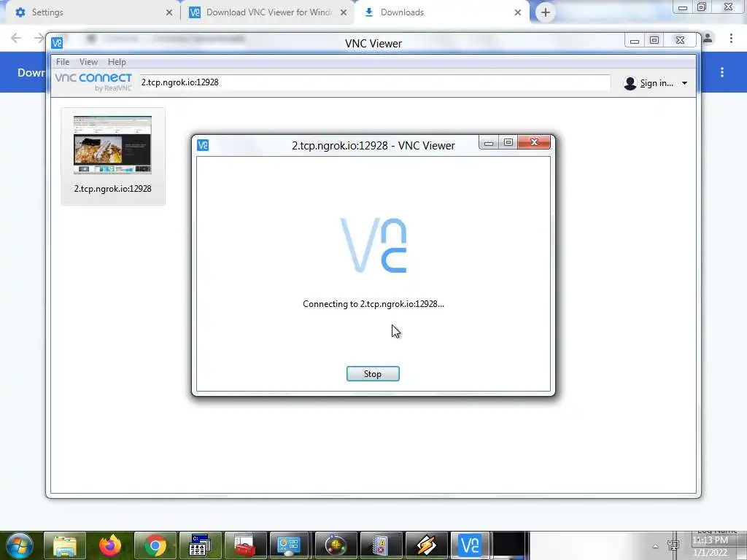Open the Windows Start orb
Image resolution: width=747 pixels, height=560 pixels.
pos(20,545)
